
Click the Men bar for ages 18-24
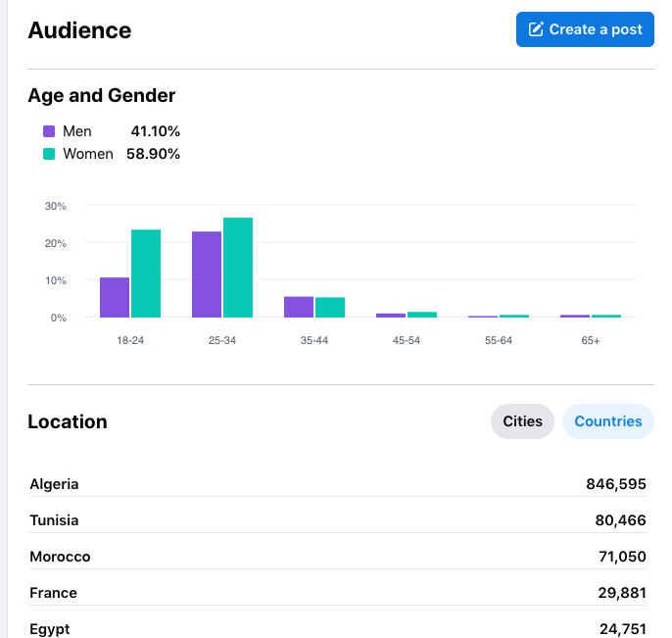tap(115, 297)
